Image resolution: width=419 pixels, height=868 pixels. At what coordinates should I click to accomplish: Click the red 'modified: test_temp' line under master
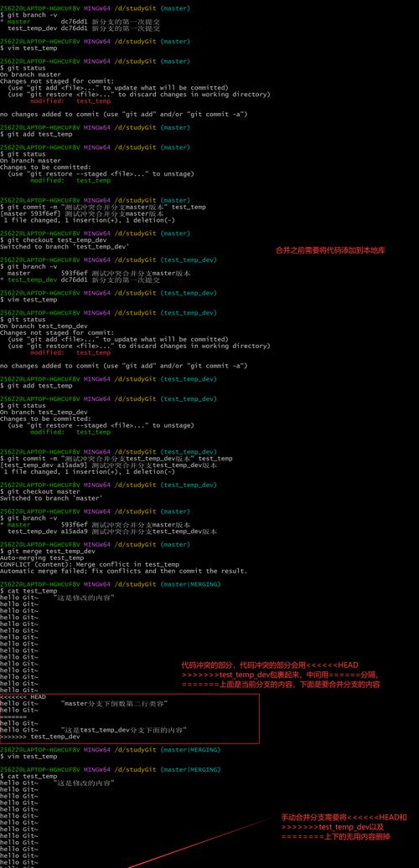[70, 100]
